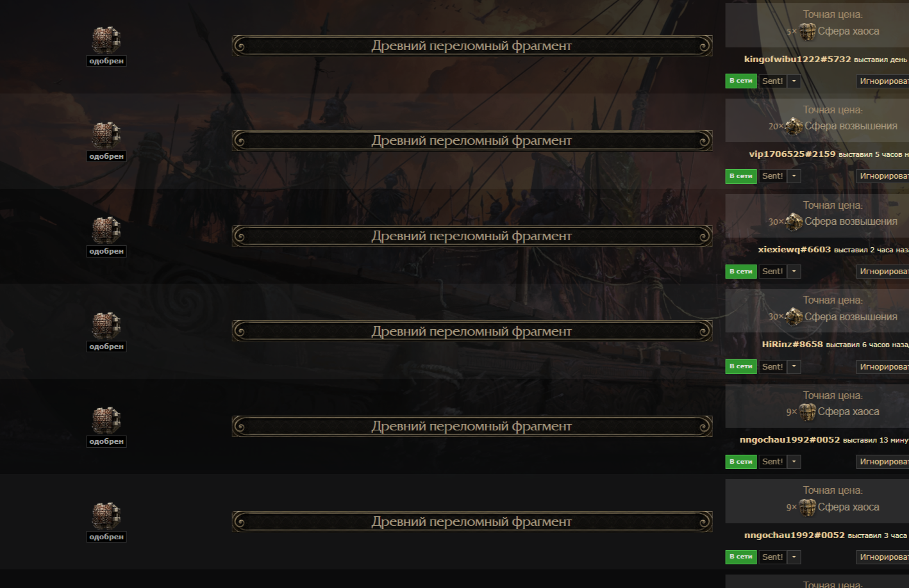Image resolution: width=909 pixels, height=588 pixels.
Task: Click fragment item icon in vip1706525 listing
Action: coord(106,135)
